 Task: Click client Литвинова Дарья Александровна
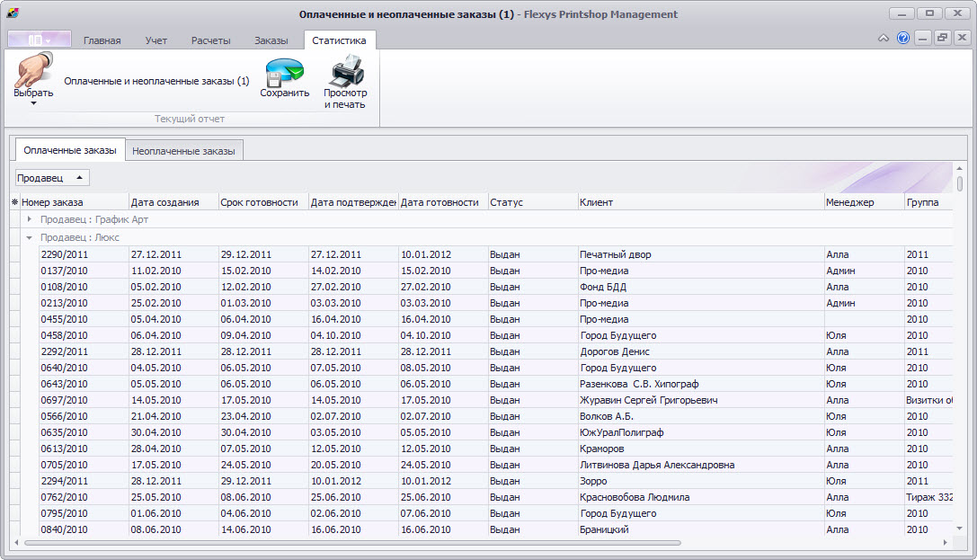(x=701, y=465)
